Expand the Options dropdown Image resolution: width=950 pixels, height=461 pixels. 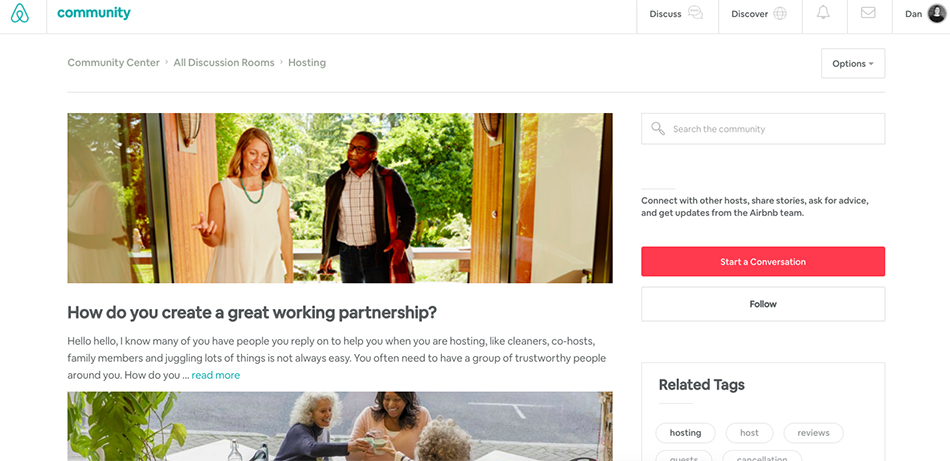tap(853, 64)
